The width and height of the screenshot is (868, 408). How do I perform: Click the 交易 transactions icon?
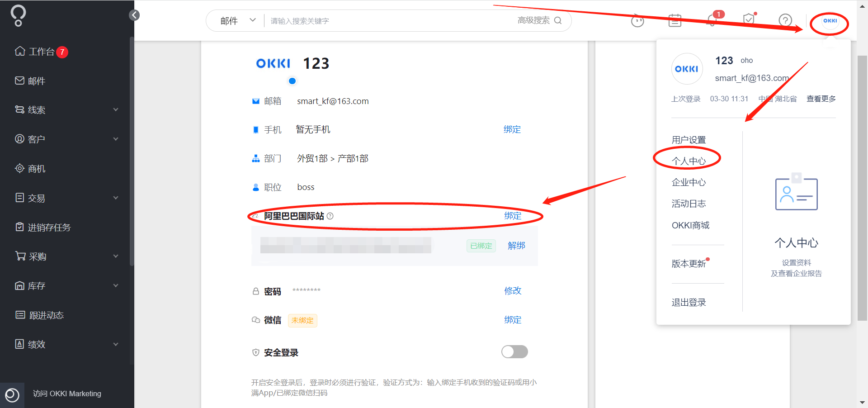(20, 198)
